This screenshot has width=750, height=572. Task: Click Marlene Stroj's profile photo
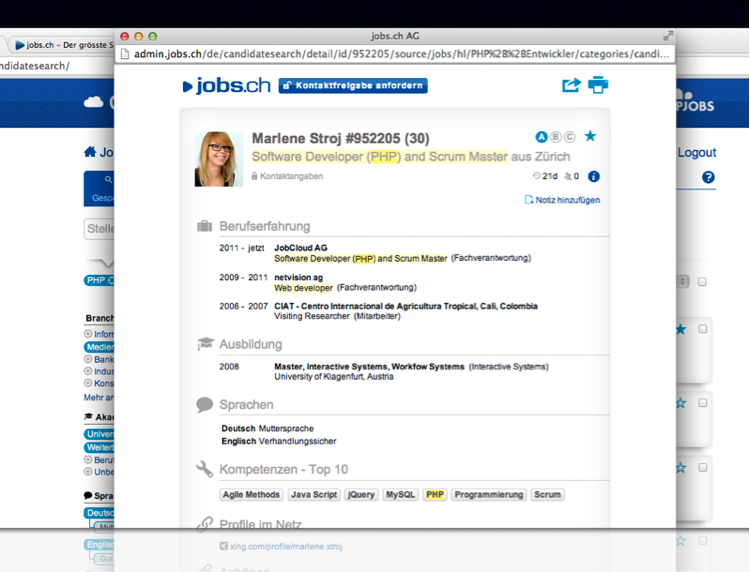(219, 159)
